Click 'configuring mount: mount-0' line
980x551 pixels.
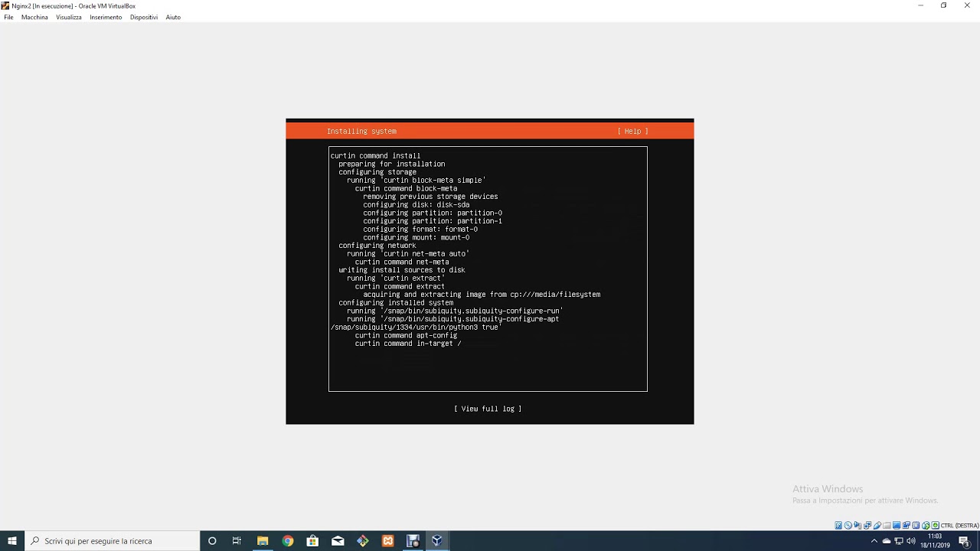click(416, 237)
